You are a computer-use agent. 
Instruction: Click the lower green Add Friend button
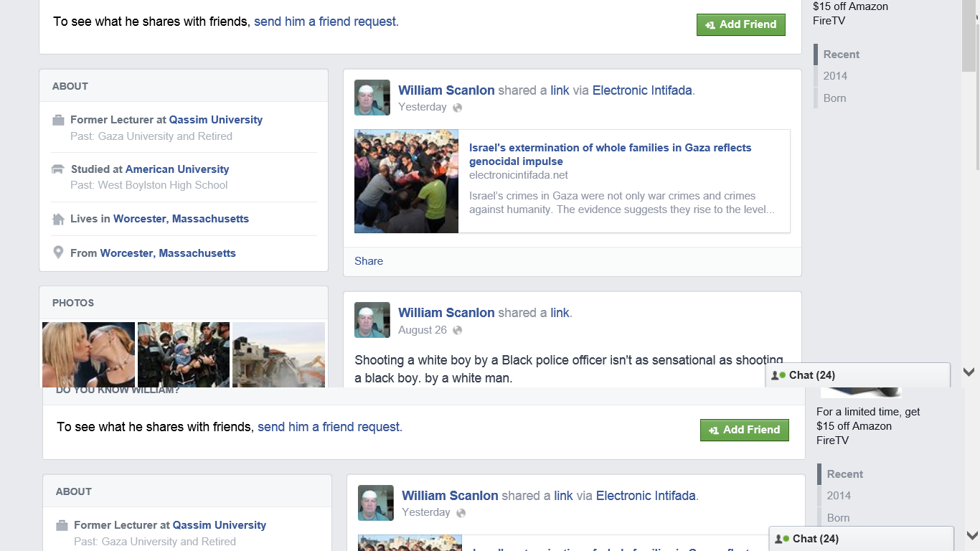(x=745, y=430)
